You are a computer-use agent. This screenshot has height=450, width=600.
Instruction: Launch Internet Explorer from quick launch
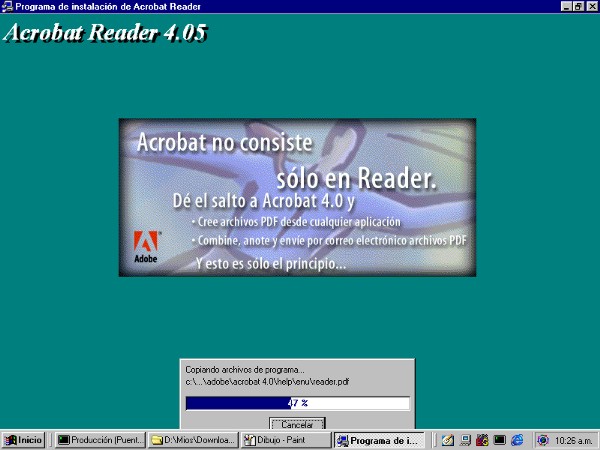click(517, 439)
